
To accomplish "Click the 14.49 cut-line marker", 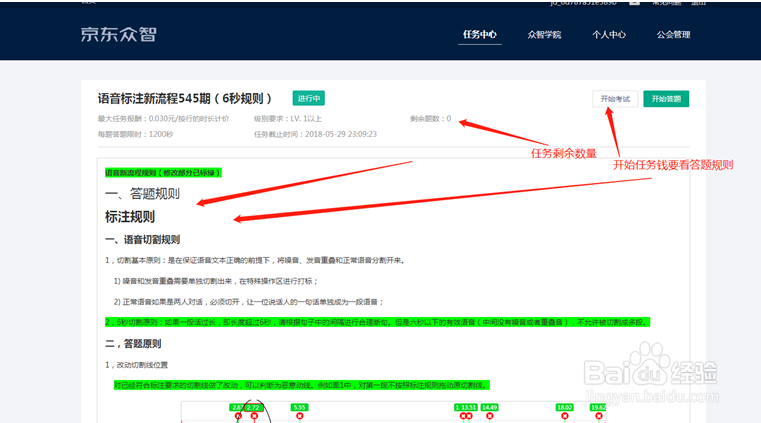I will coord(489,407).
